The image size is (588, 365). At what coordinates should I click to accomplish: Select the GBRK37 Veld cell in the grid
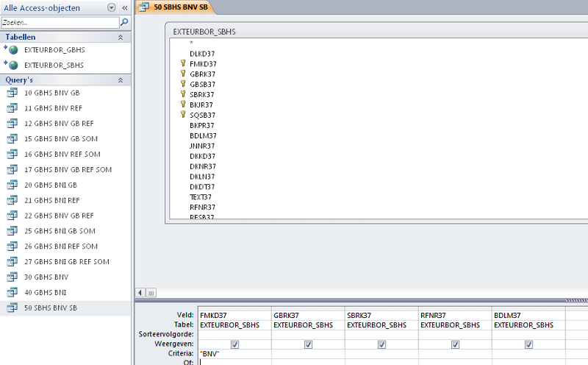[308, 316]
